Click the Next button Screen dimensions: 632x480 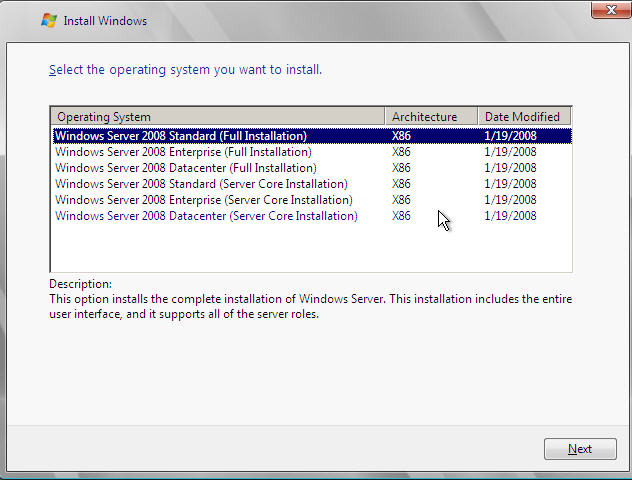coord(580,449)
